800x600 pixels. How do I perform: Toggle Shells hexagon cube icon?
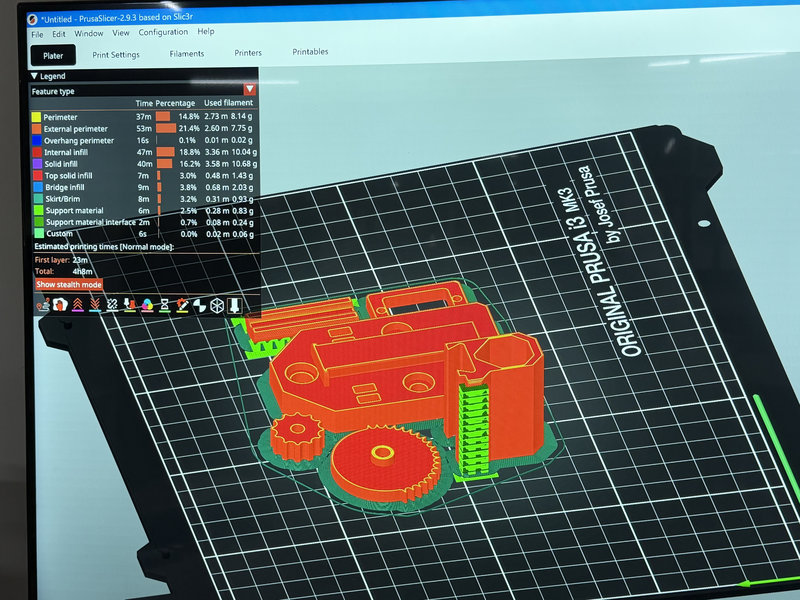[x=217, y=305]
